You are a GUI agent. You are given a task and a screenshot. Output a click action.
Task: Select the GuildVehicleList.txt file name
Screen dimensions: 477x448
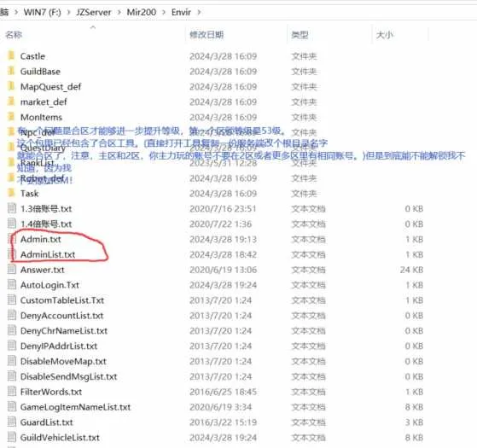click(x=60, y=437)
